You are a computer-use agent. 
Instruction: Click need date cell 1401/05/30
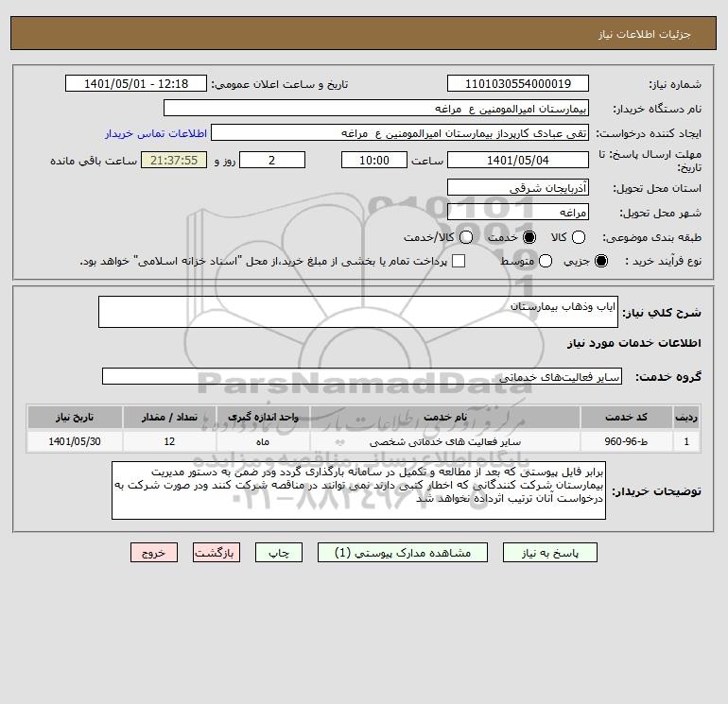75,441
